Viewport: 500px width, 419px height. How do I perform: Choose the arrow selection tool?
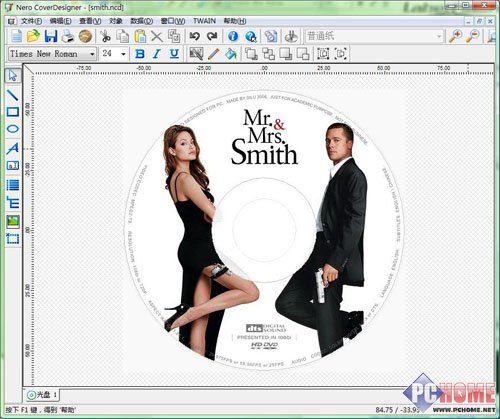[x=13, y=75]
